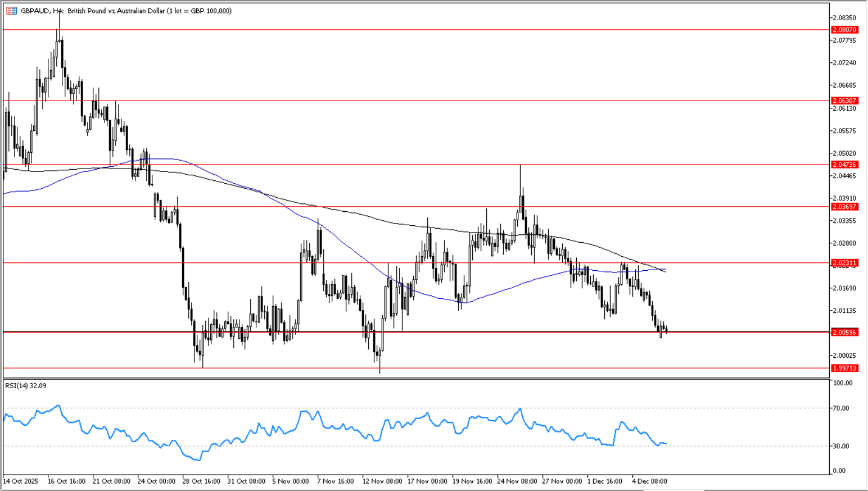This screenshot has height=491, width=868.
Task: Select the 1.99713 support price label
Action: coord(844,368)
